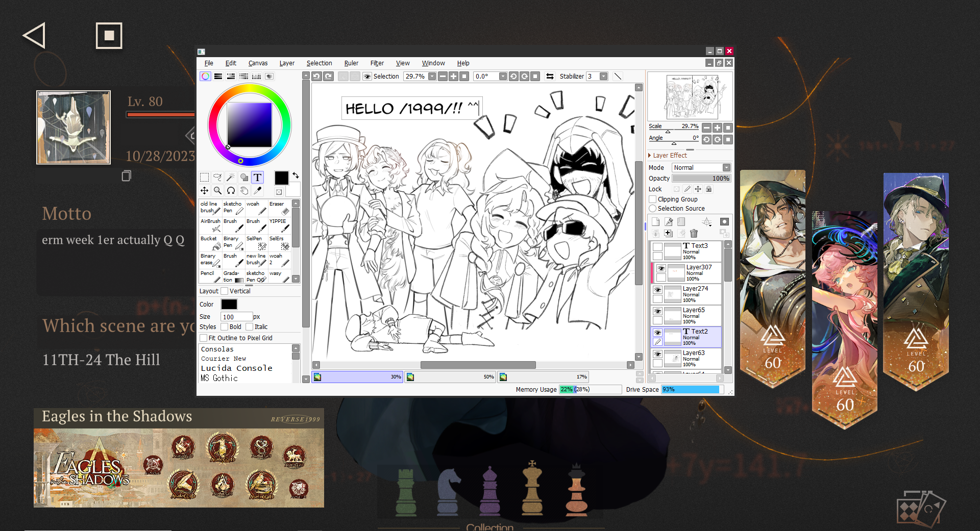
Task: Open the Ruler menu
Action: click(x=351, y=63)
